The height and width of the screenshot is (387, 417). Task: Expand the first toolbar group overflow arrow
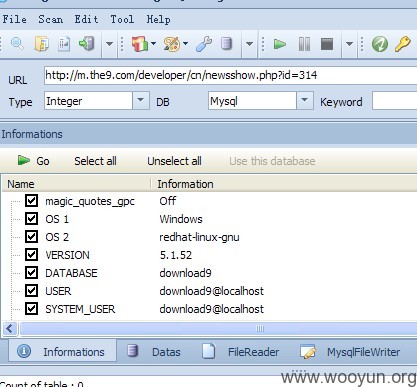[109, 44]
